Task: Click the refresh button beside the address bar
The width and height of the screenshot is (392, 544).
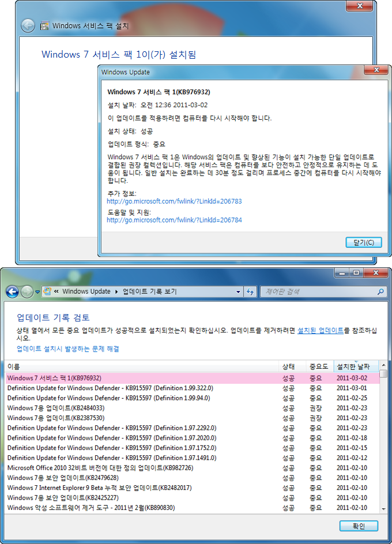Action: coord(250,292)
